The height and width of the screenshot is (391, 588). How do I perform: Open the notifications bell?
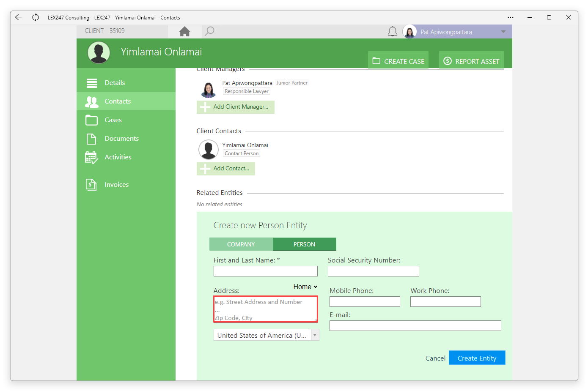point(393,32)
